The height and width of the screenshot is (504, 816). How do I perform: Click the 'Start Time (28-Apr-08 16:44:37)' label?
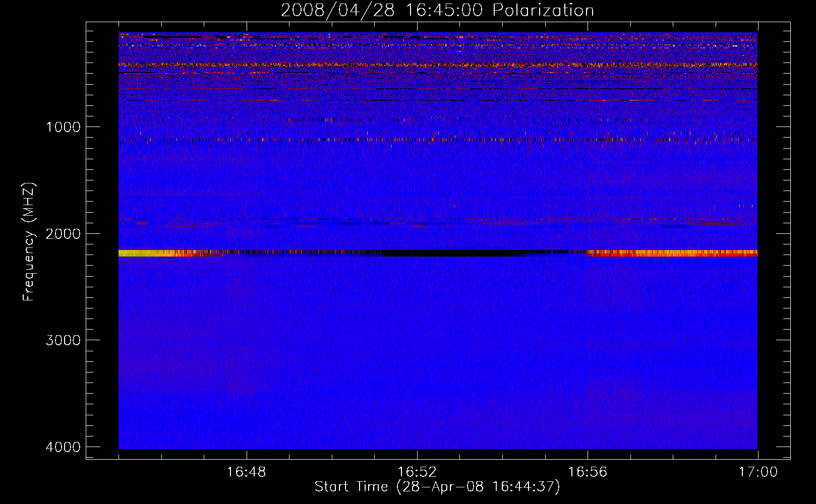(x=437, y=487)
